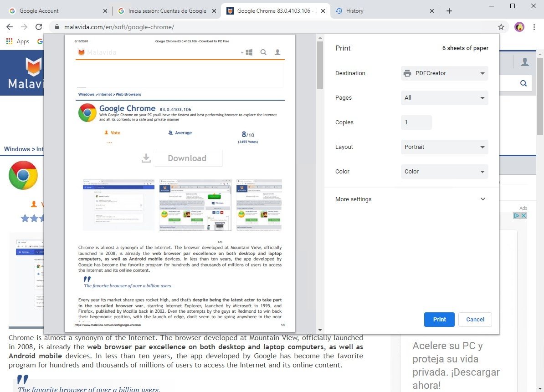Viewport: 544px width, 392px height.
Task: Go back with the browser back arrow
Action: coord(10,27)
